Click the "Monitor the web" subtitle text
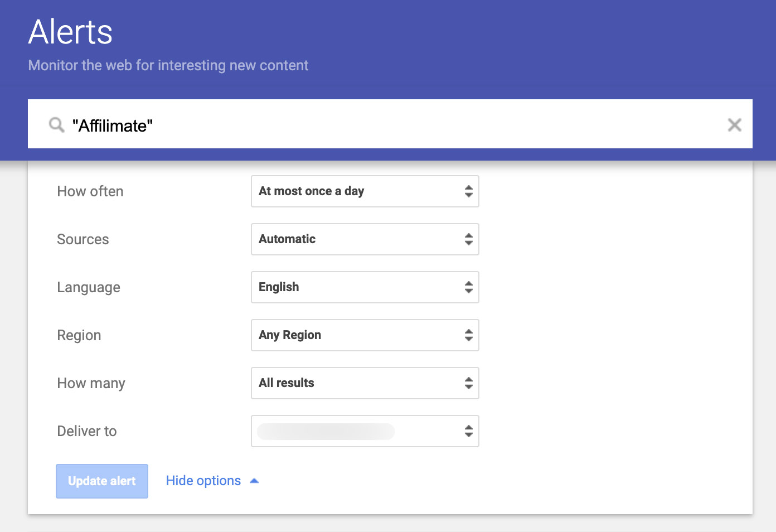The height and width of the screenshot is (532, 776). pyautogui.click(x=168, y=65)
